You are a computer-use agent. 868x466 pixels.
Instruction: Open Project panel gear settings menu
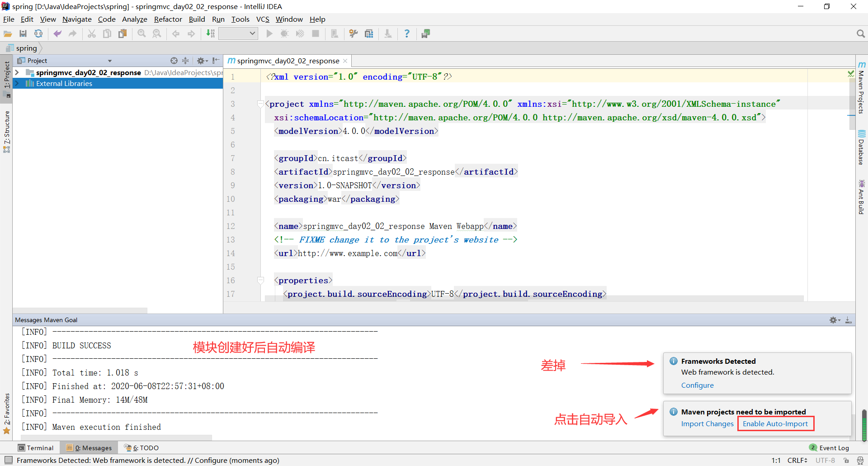(x=202, y=61)
